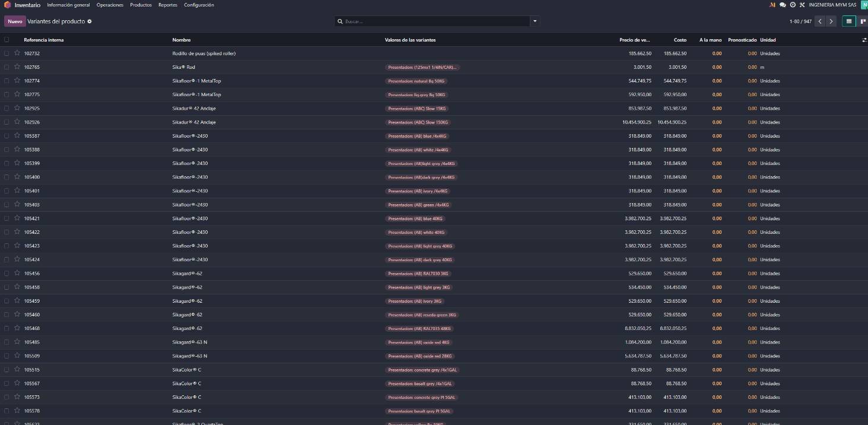Screen dimensions: 868x425
Task: Tick checkbox for 105458
Action: (x=7, y=287)
